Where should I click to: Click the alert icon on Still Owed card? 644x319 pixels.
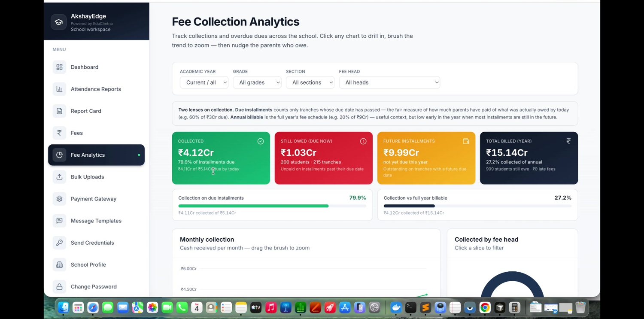tap(363, 141)
